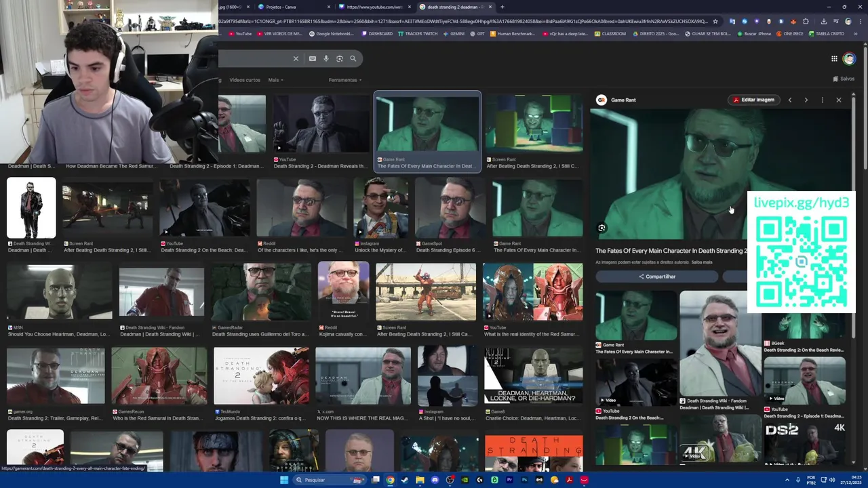Screen dimensions: 868x488
Task: Open the ONE PIECE bookmark
Action: pos(789,34)
